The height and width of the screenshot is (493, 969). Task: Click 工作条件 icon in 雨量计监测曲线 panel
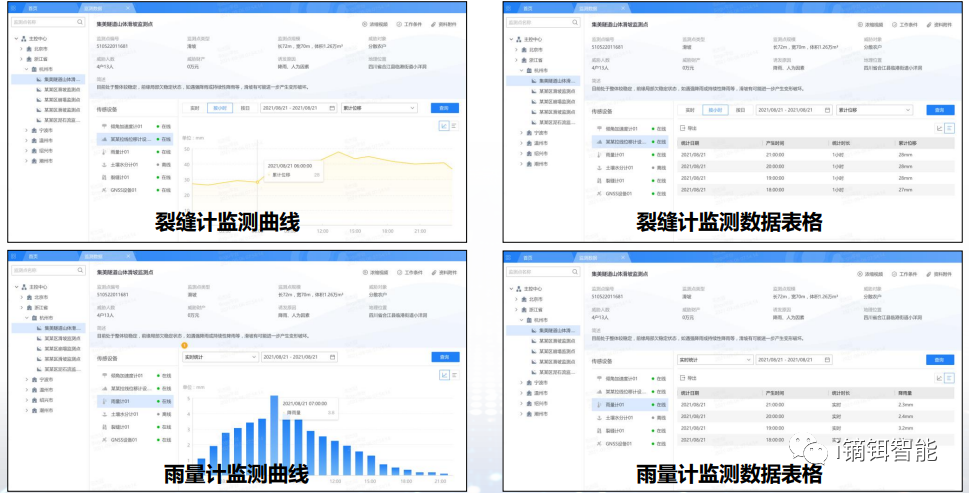point(399,271)
